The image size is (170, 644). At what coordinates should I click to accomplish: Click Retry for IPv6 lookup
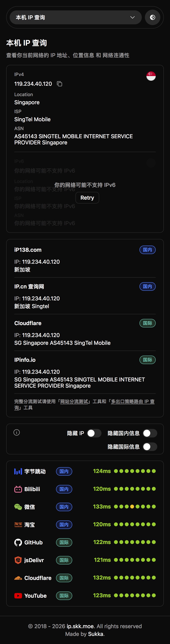(x=87, y=198)
